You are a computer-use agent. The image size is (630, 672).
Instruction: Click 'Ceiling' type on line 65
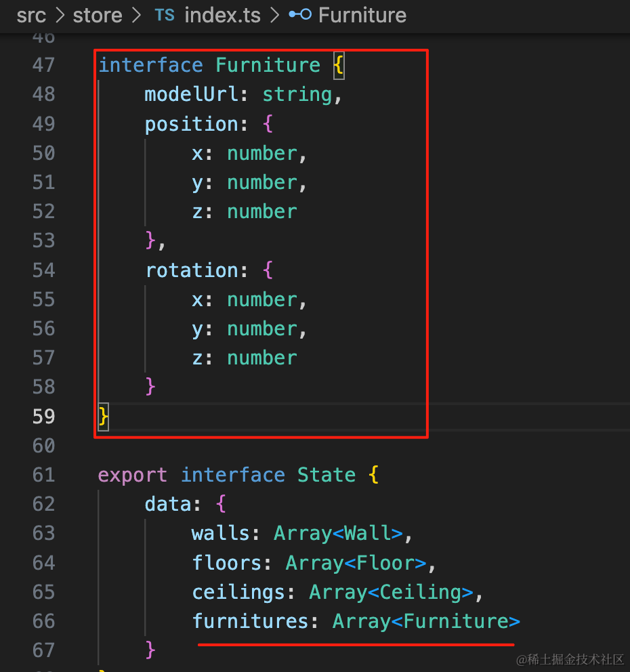(x=421, y=592)
